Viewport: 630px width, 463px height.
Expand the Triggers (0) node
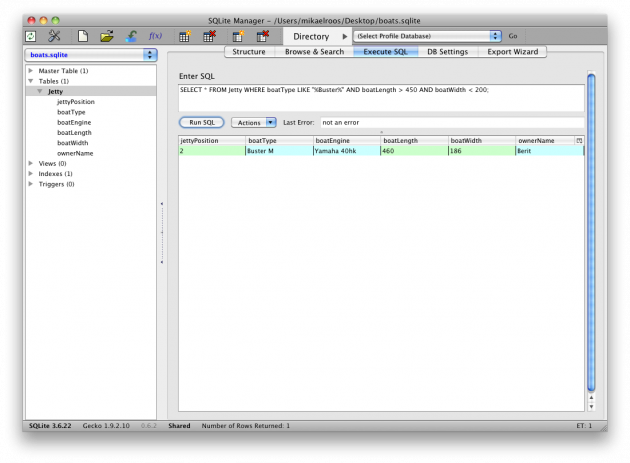(31, 184)
